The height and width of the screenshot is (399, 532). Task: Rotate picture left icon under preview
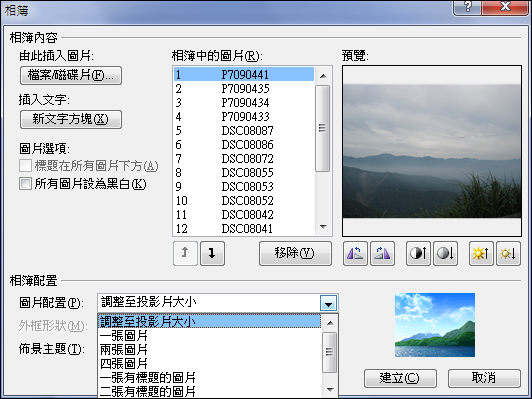[x=355, y=253]
